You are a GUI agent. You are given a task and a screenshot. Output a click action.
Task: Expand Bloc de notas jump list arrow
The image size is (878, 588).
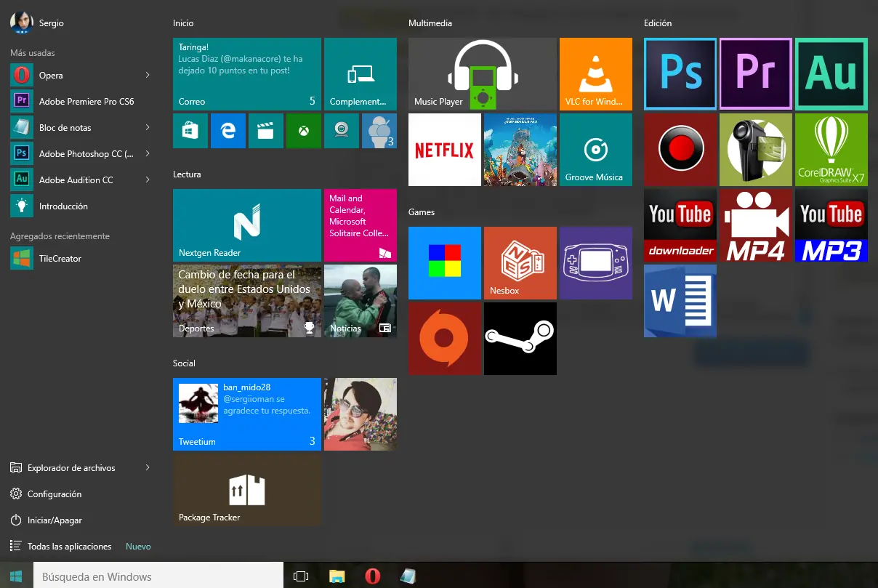[x=148, y=128]
